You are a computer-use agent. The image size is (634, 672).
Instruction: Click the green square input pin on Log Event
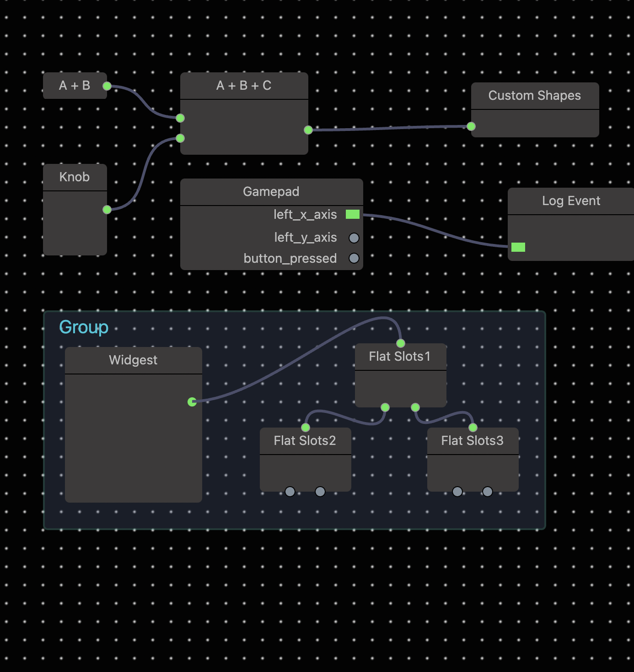coord(518,247)
